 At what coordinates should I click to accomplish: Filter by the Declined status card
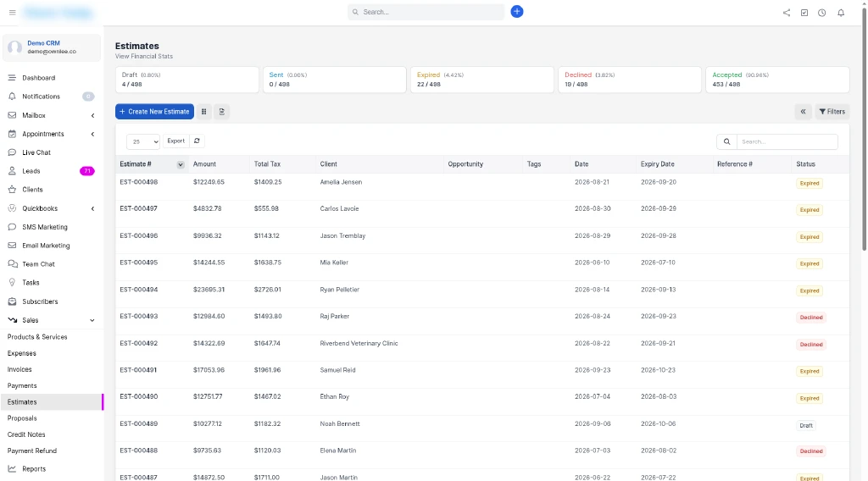pyautogui.click(x=630, y=80)
